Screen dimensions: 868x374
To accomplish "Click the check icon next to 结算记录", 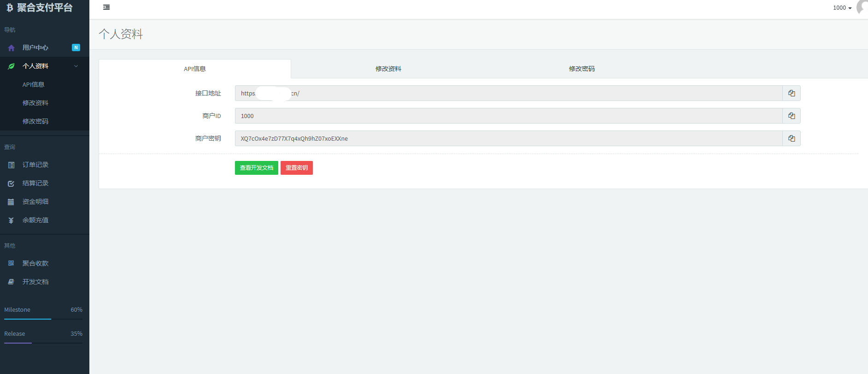I will (x=11, y=184).
